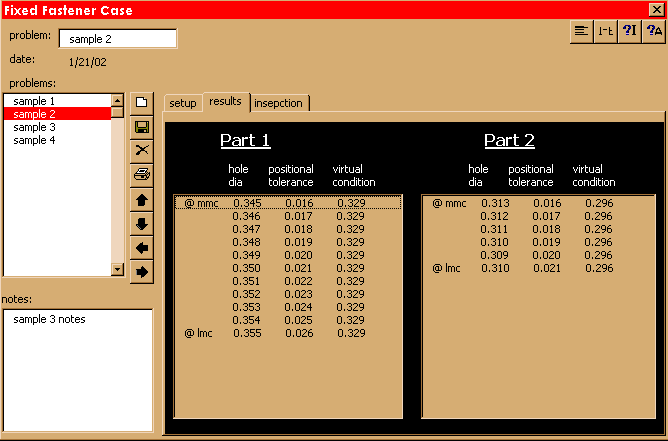668x441 pixels.
Task: Open the text lines icon in top toolbar
Action: 581,31
